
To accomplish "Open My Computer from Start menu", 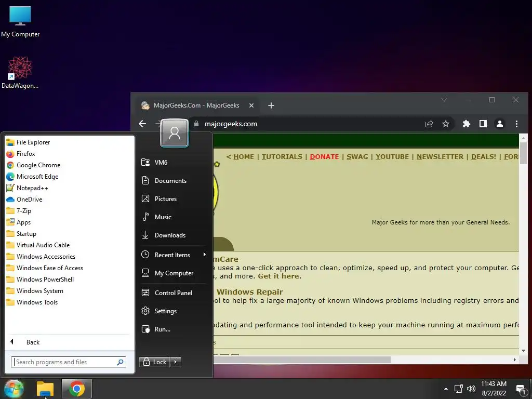I will [174, 273].
